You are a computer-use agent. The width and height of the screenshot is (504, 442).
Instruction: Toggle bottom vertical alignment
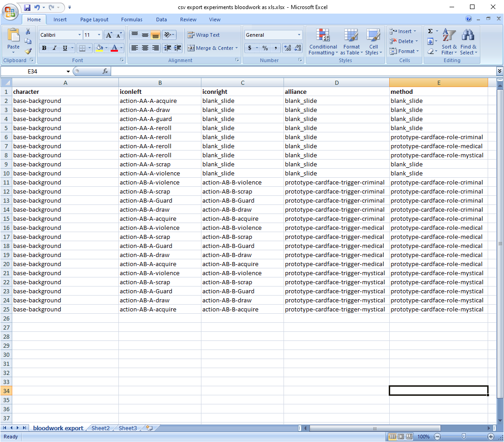tap(156, 35)
